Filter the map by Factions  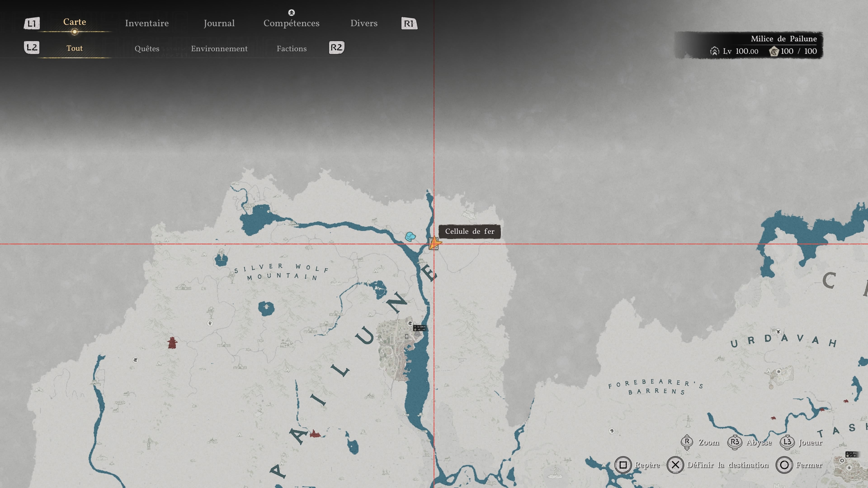click(x=292, y=49)
